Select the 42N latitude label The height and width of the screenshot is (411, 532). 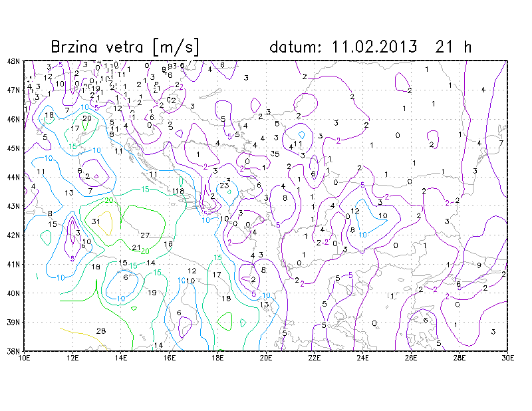[13, 235]
